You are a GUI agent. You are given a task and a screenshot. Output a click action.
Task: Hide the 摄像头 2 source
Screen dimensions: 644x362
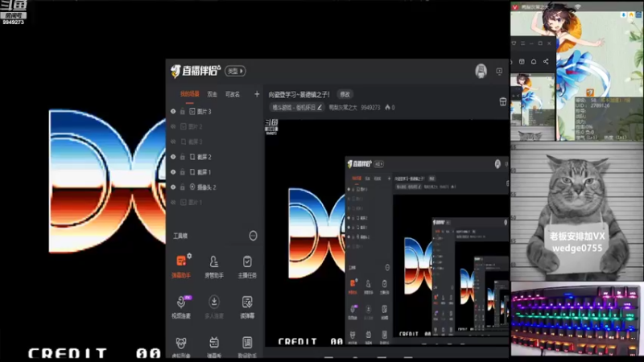[x=173, y=187]
